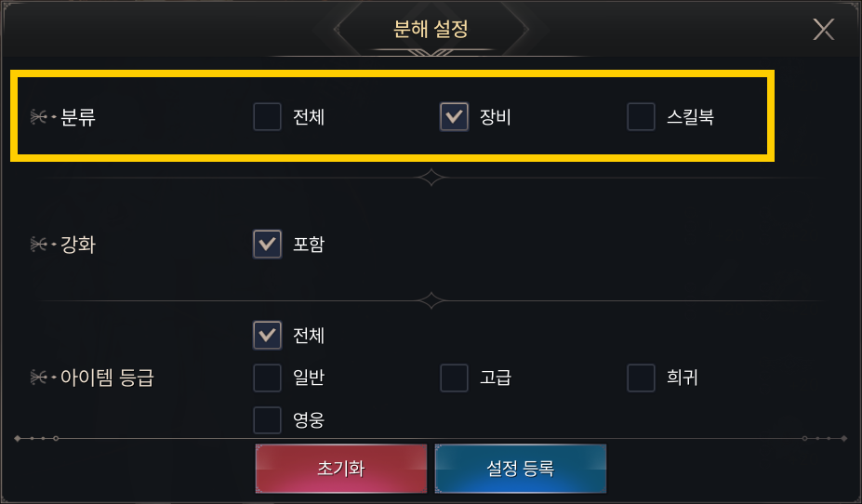This screenshot has height=504, width=862.
Task: Enable the 희귀 grade checkbox
Action: tap(641, 378)
